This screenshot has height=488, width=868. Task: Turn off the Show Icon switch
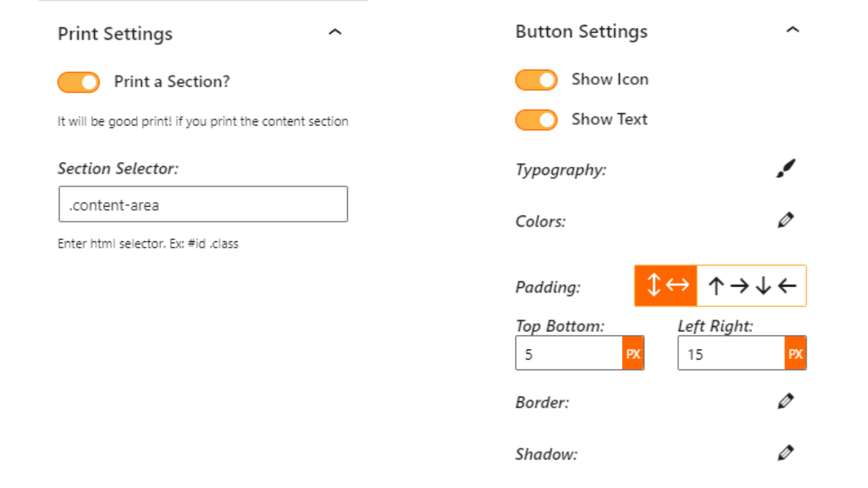[x=536, y=79]
